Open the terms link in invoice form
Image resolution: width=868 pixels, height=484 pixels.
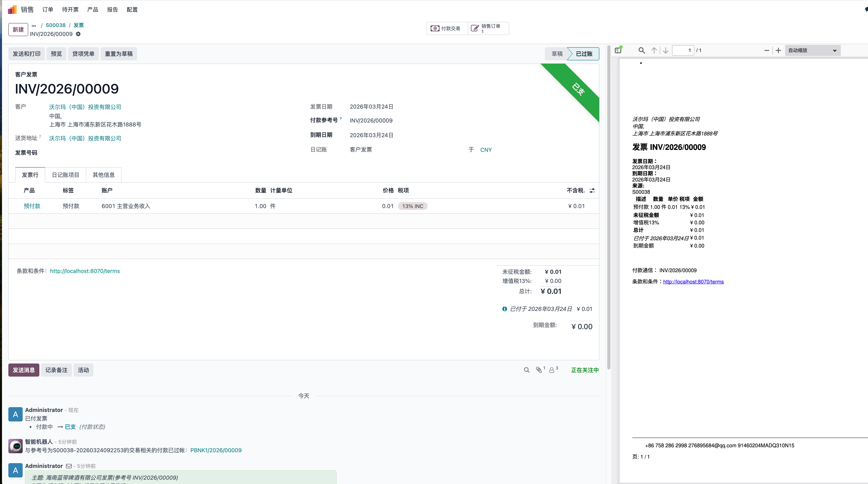pyautogui.click(x=85, y=271)
